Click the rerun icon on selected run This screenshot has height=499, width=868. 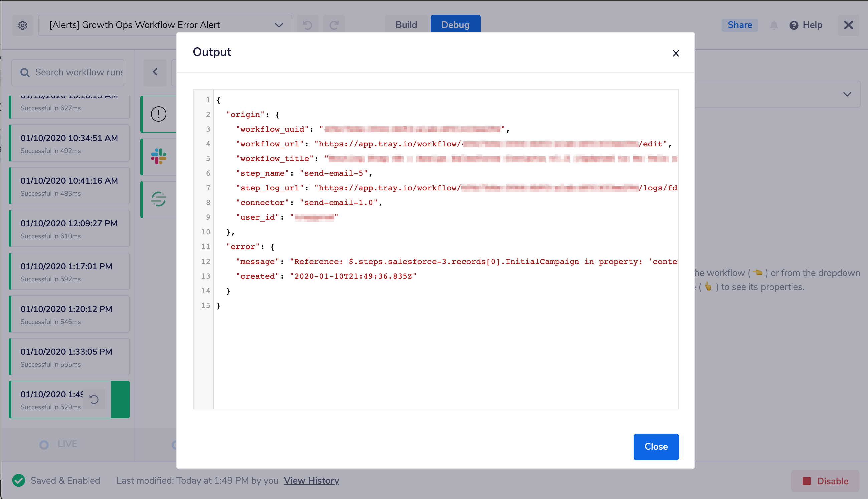tap(94, 399)
